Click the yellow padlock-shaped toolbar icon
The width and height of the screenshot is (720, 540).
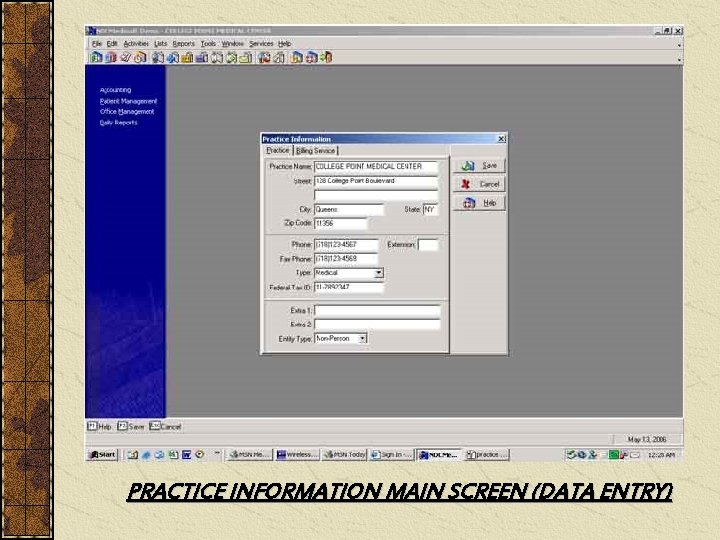(186, 57)
